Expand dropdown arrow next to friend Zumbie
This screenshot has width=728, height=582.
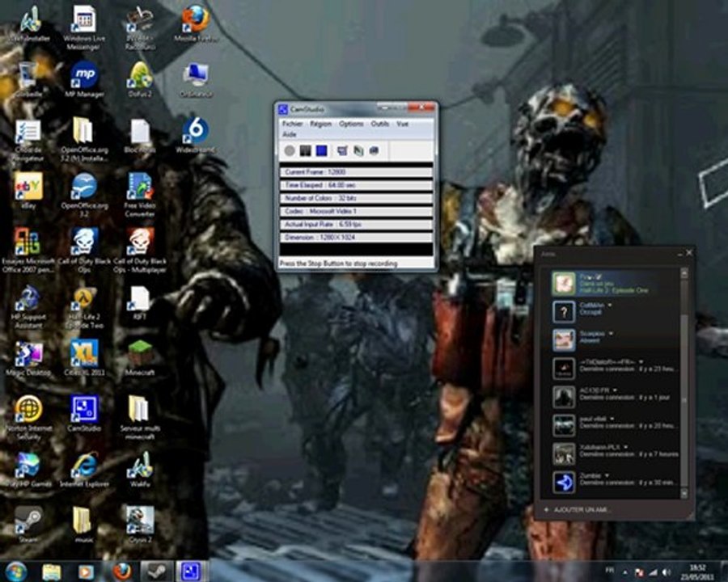[607, 475]
